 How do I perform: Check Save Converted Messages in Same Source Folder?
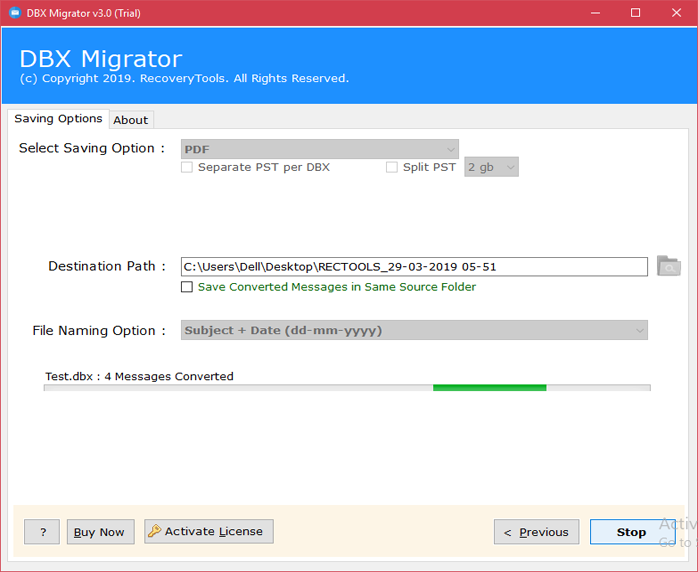pyautogui.click(x=187, y=287)
